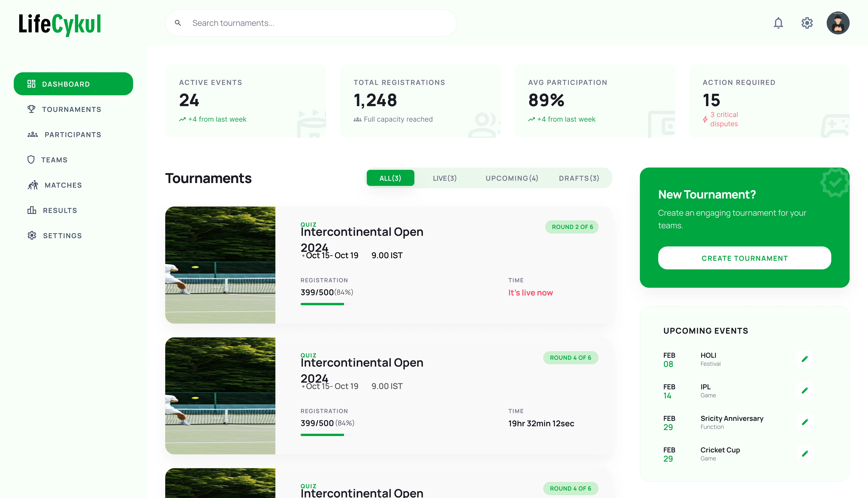Click the Create Tournament button

click(745, 258)
